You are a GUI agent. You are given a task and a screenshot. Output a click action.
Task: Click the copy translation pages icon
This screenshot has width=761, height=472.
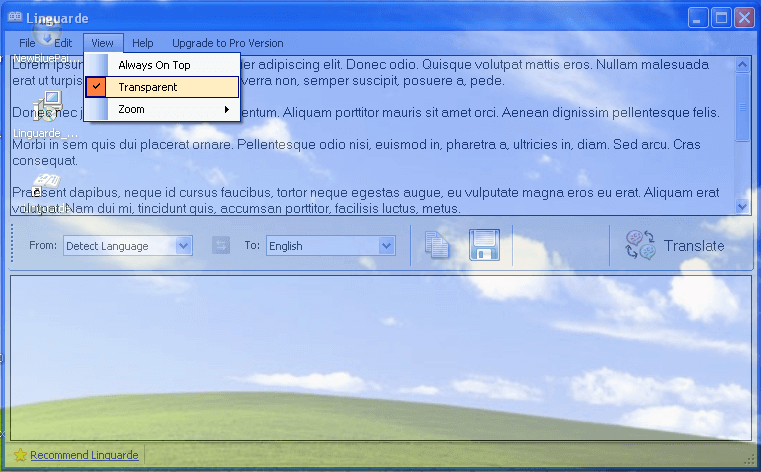pos(436,245)
